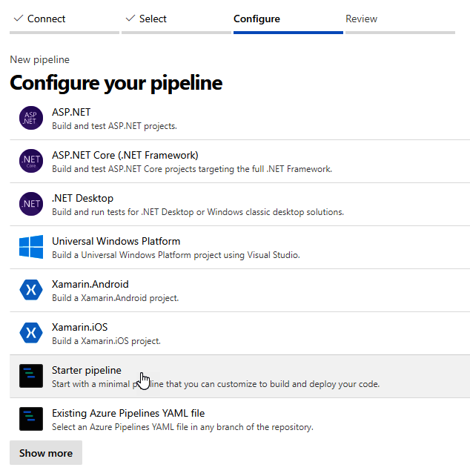Viewport: 470px width, 476px height.
Task: Click the .NET Desktop purple icon
Action: tap(31, 204)
